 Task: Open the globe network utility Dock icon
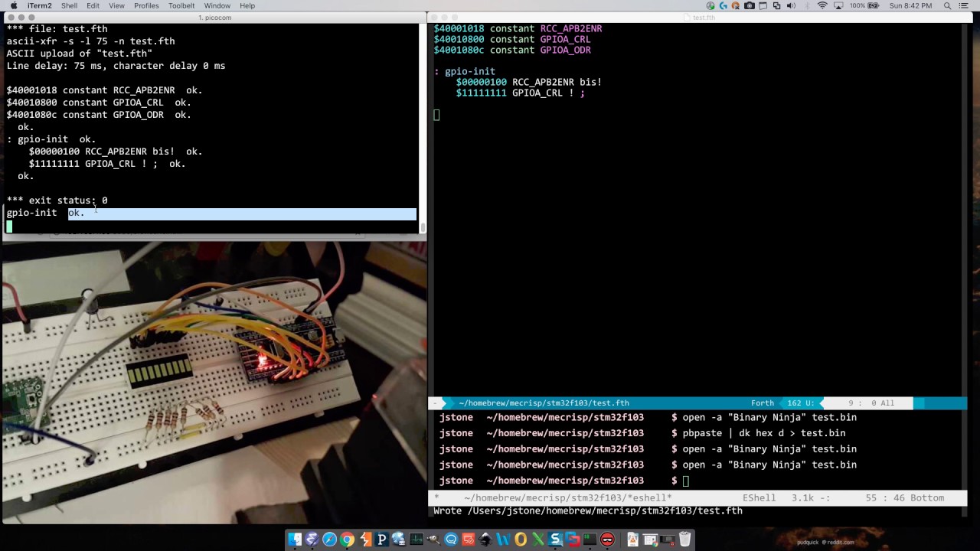[399, 540]
